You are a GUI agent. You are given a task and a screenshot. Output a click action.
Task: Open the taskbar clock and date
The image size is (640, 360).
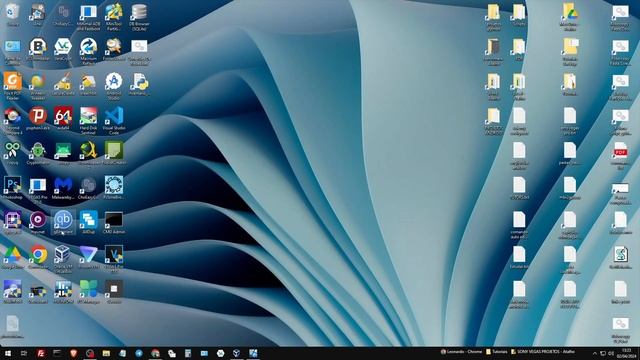[626, 353]
